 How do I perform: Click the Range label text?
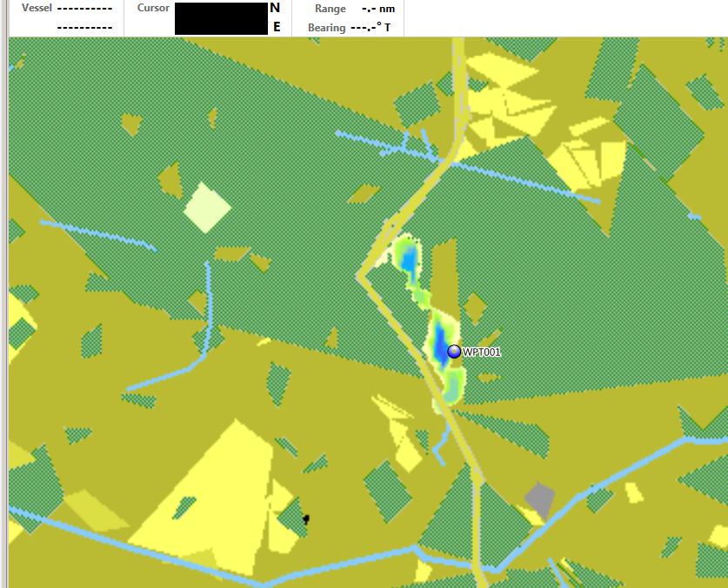[330, 9]
